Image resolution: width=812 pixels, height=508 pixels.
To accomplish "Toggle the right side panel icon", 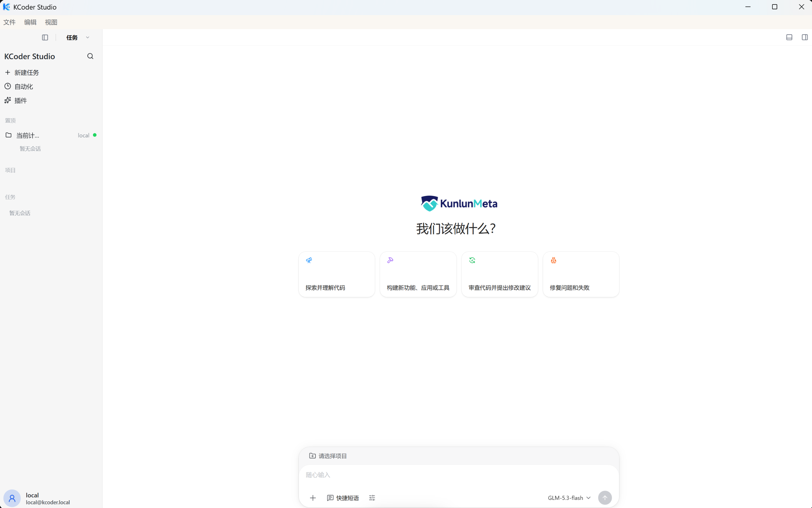I will coord(805,37).
